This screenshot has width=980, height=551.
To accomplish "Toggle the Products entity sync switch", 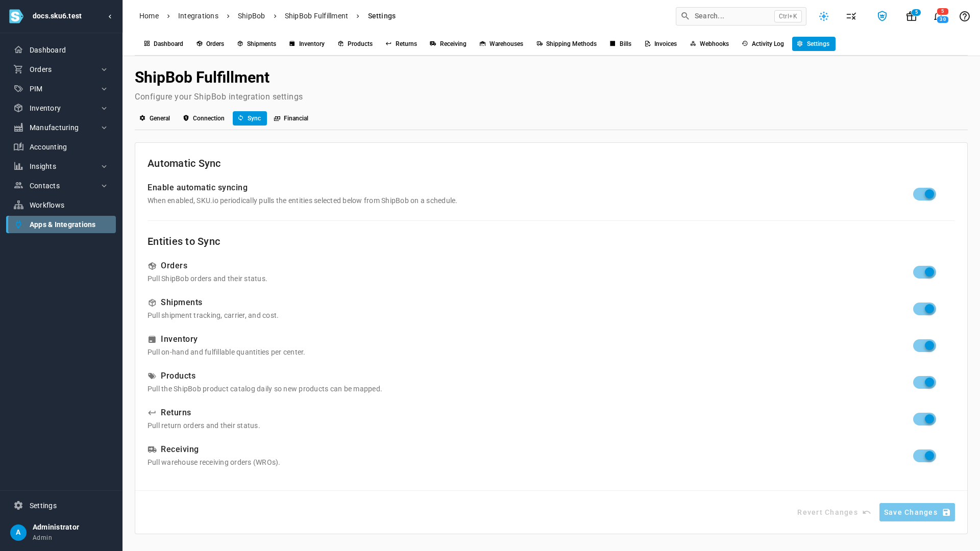I will (924, 383).
